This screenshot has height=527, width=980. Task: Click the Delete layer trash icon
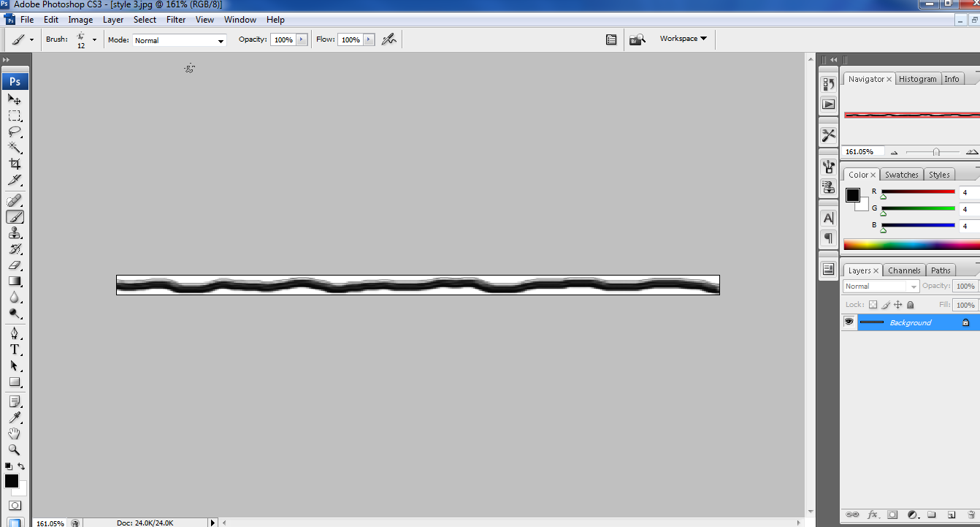tap(971, 515)
